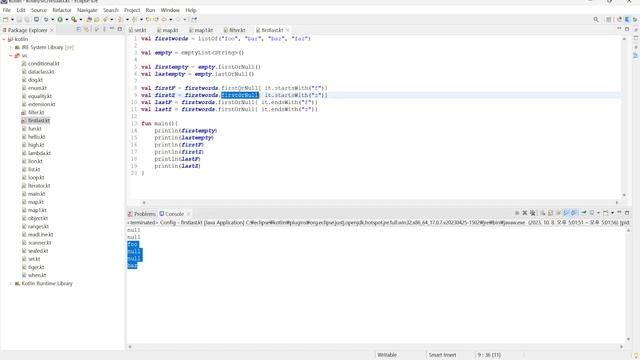Click the console Terminate square icon
The image size is (640, 360).
click(517, 213)
